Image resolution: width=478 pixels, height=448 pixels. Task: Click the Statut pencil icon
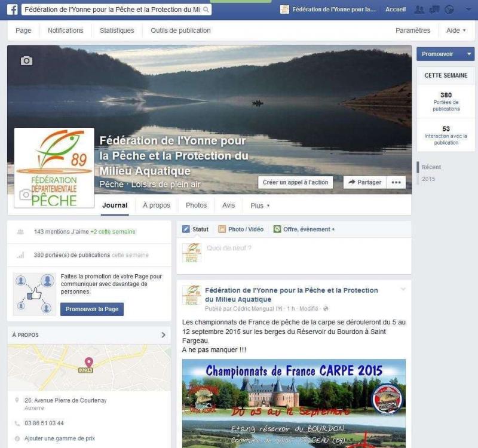coord(186,229)
